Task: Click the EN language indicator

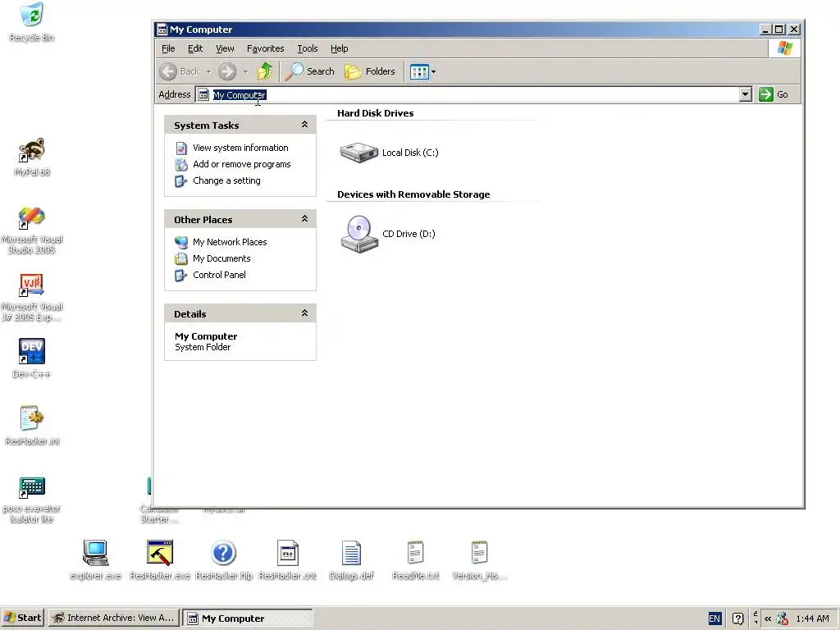Action: point(714,619)
